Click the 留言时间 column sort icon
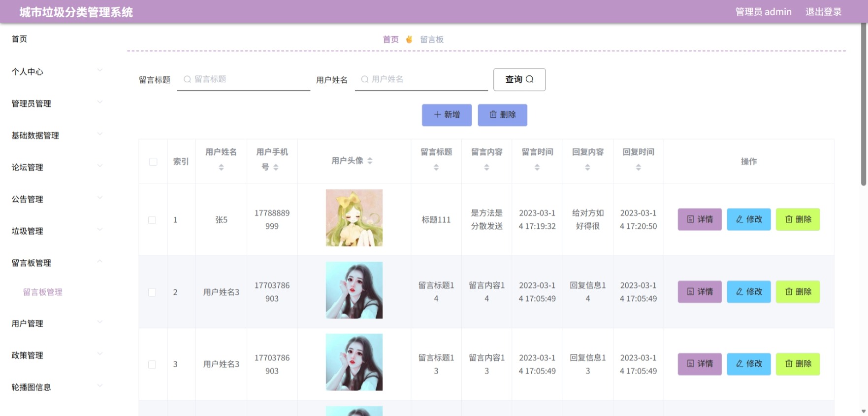The width and height of the screenshot is (868, 416). [537, 168]
